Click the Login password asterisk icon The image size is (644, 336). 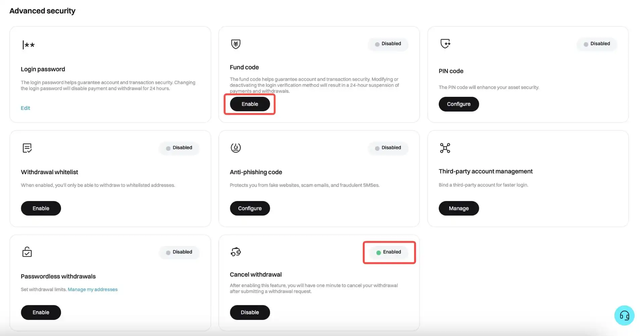click(29, 45)
